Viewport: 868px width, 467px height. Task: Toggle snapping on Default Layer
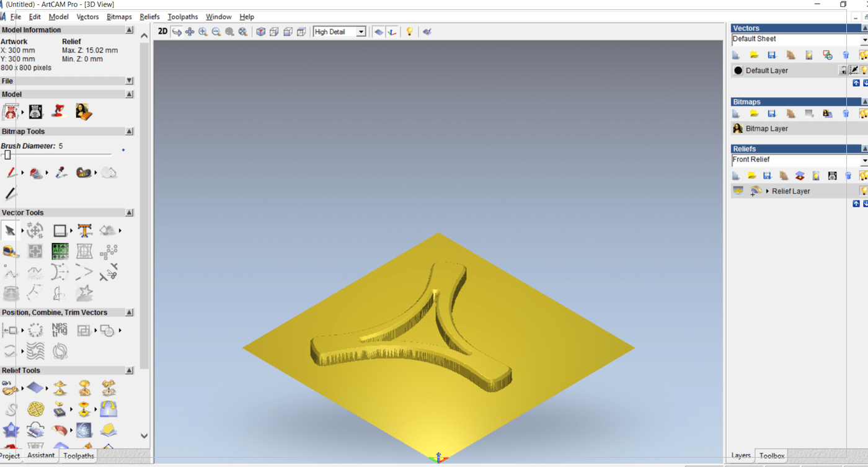(x=854, y=70)
